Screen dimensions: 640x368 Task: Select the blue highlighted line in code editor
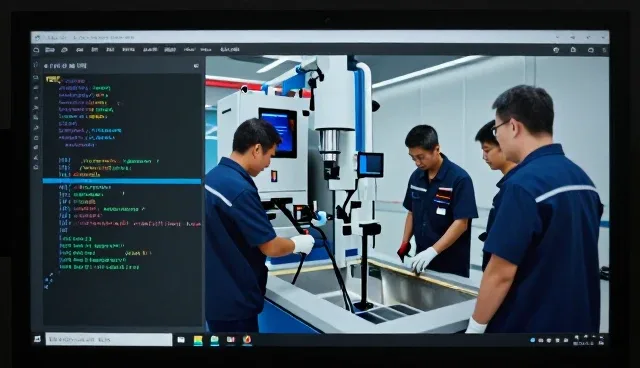[122, 181]
